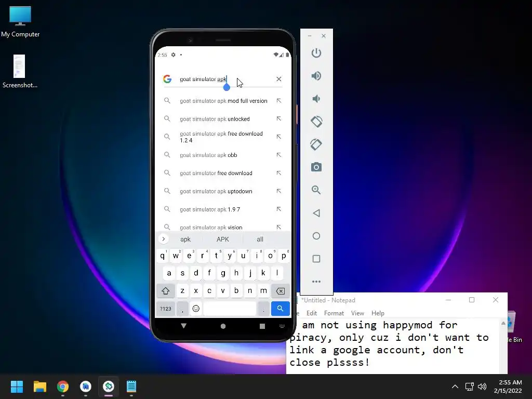Viewport: 532px width, 399px height.
Task: Select suggestion 'goat simulator apk 1.9 7'
Action: [x=223, y=209]
